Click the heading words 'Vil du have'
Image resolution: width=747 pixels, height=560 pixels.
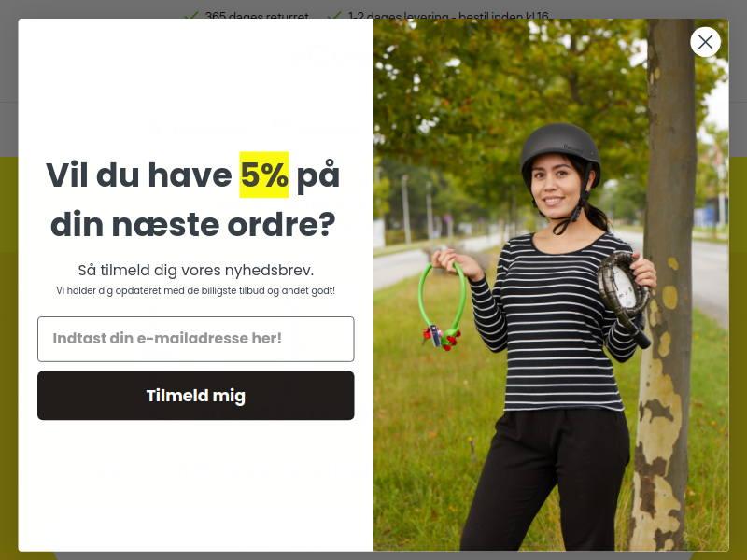tap(138, 175)
